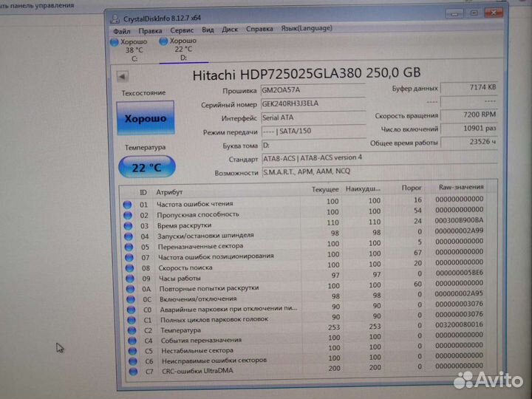Click status icon for C7 CRC-ошибки UltraDMA
The height and width of the screenshot is (399, 532).
coord(133,372)
